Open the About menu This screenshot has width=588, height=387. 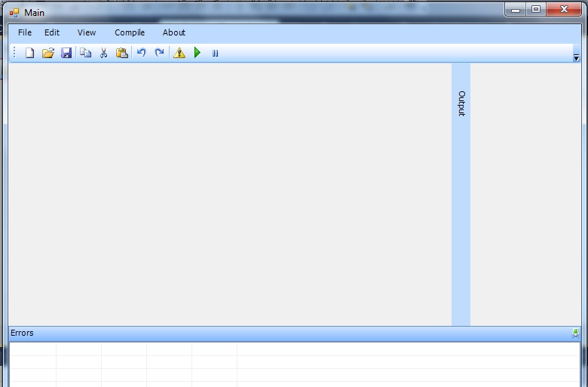[x=174, y=32]
